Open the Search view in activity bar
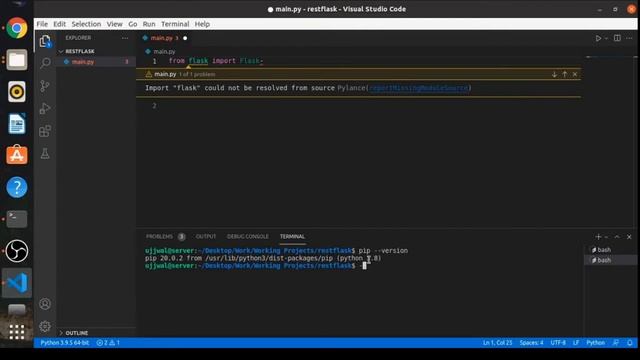The width and height of the screenshot is (640, 360). pos(45,63)
